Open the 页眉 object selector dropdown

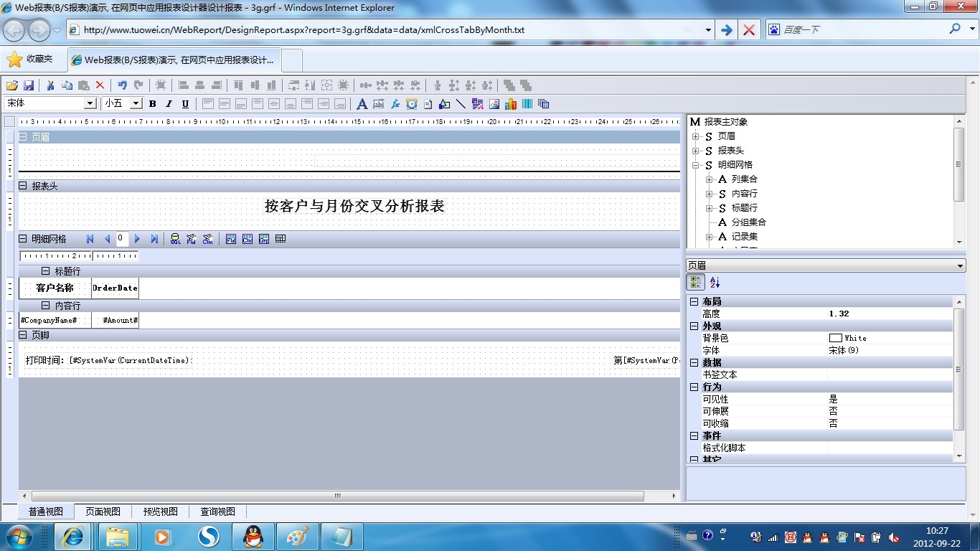(961, 266)
